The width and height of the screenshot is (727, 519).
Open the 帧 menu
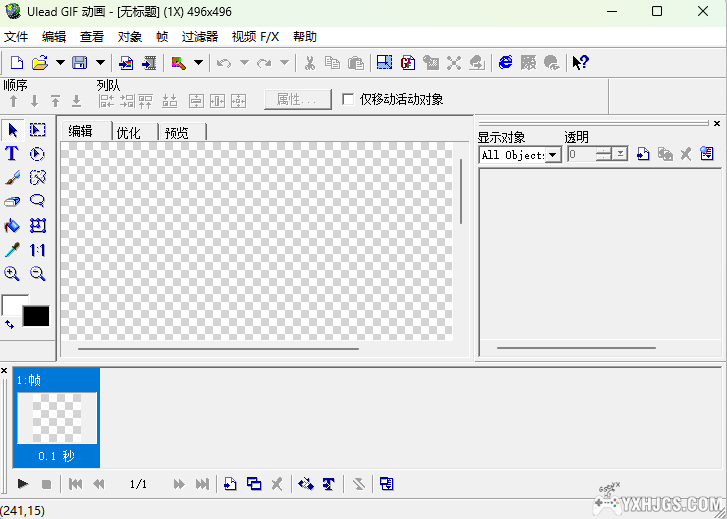pos(162,37)
